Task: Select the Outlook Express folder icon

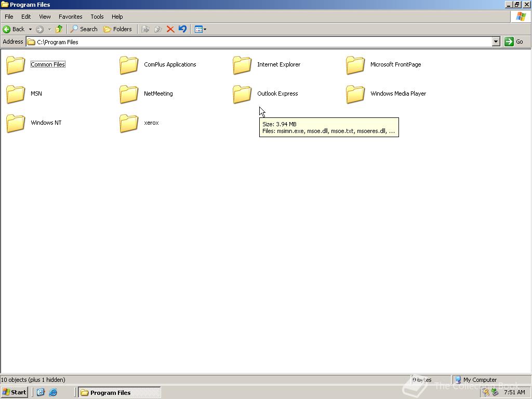Action: pos(242,94)
